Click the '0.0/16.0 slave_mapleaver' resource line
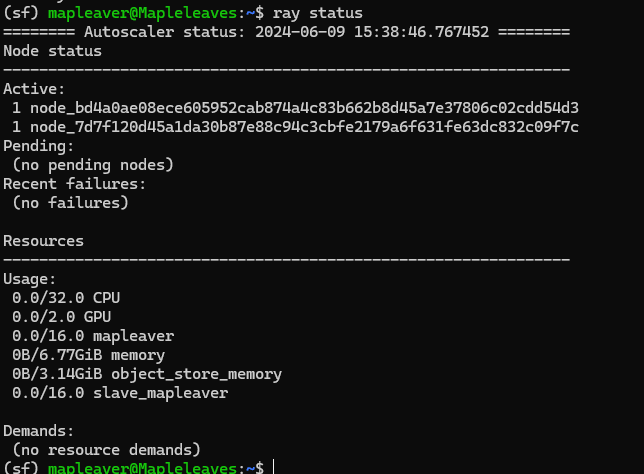This screenshot has height=474, width=644. (120, 393)
